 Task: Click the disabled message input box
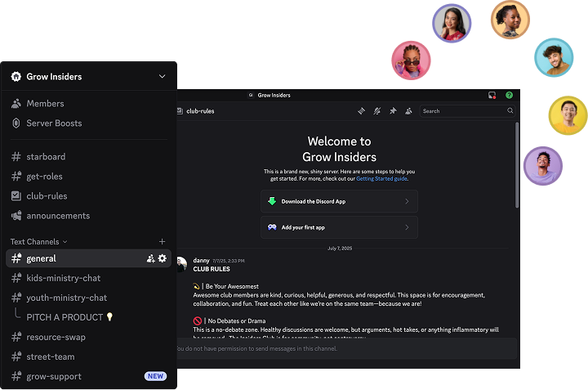coord(347,348)
